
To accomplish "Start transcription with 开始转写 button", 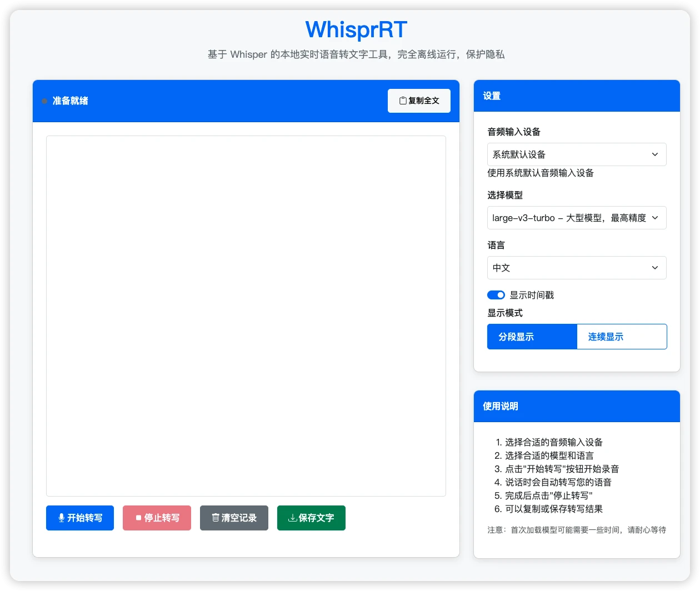I will click(80, 518).
